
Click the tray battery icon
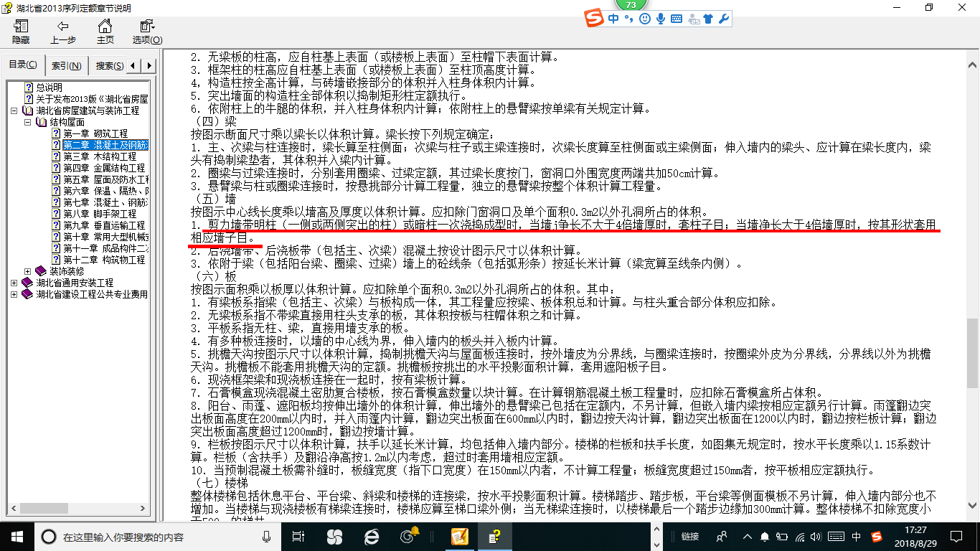point(783,537)
